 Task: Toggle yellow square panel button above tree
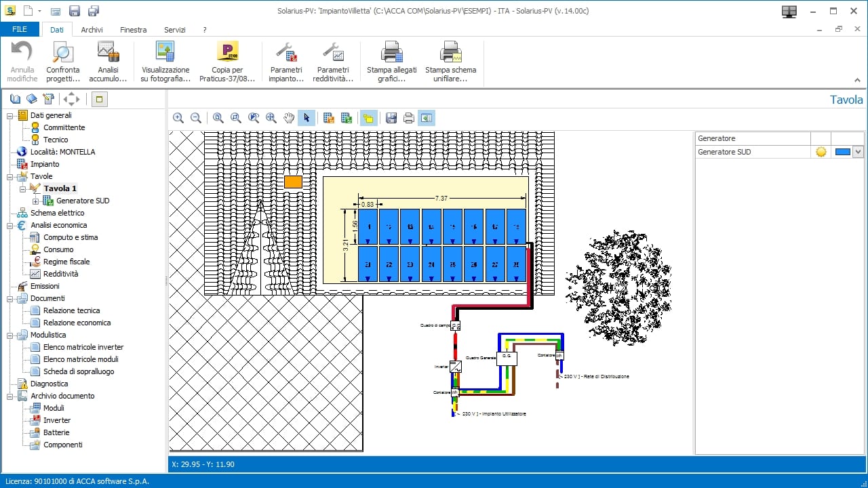point(99,99)
